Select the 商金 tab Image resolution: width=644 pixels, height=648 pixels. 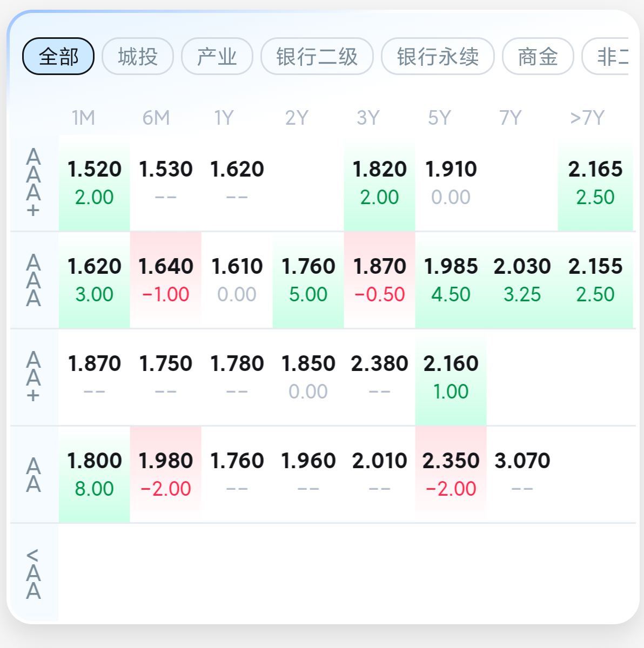click(538, 56)
